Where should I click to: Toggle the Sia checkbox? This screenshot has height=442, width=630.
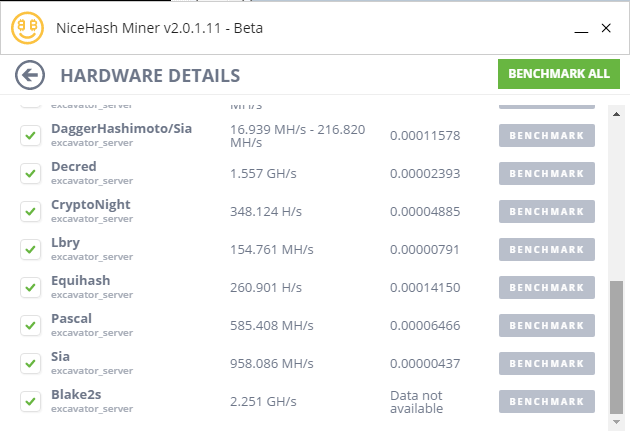pos(31,363)
